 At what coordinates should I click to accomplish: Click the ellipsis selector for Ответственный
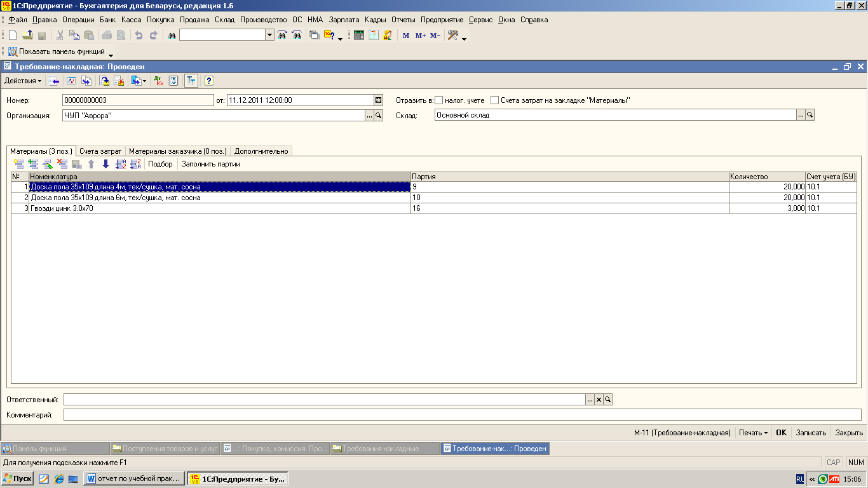tap(590, 399)
